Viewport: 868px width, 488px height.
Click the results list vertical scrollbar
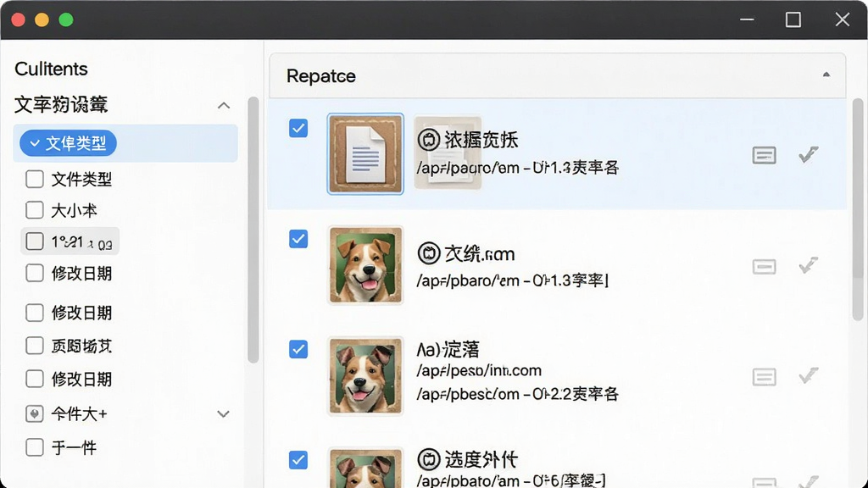858,209
